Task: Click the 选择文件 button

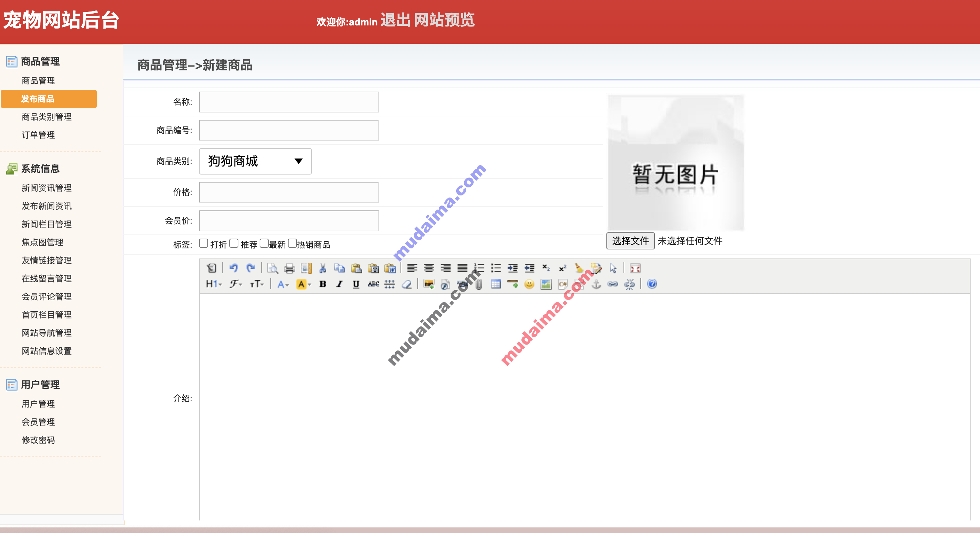Action: (x=630, y=241)
